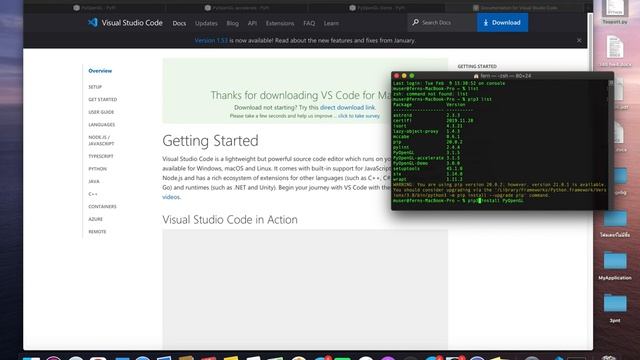Click the Visual Studio Code in Action video placeholder
The image size is (640, 360).
click(x=305, y=289)
